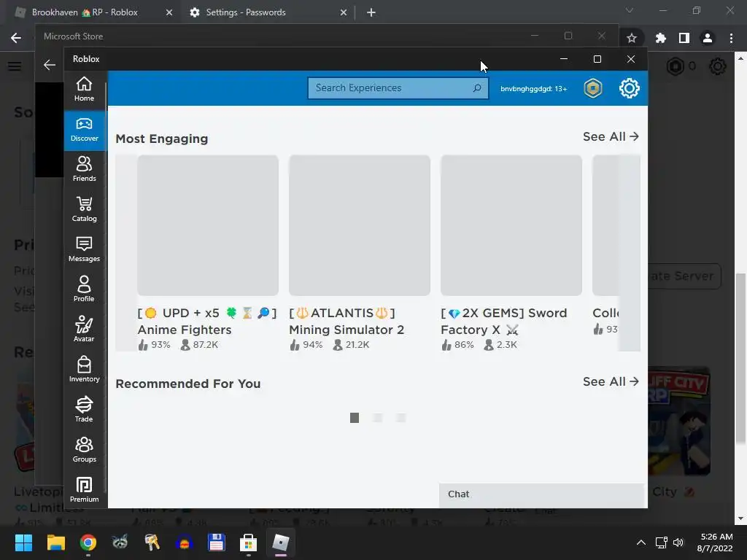Viewport: 747px width, 560px height.
Task: Minimize the Roblox app window
Action: [564, 59]
